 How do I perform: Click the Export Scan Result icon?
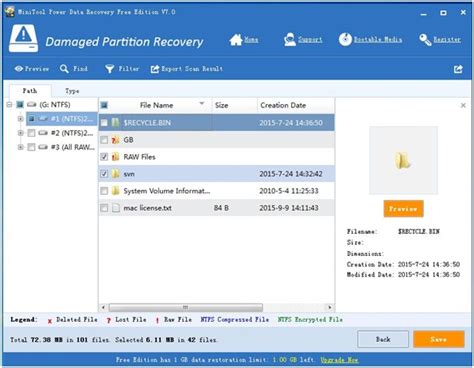pos(155,69)
